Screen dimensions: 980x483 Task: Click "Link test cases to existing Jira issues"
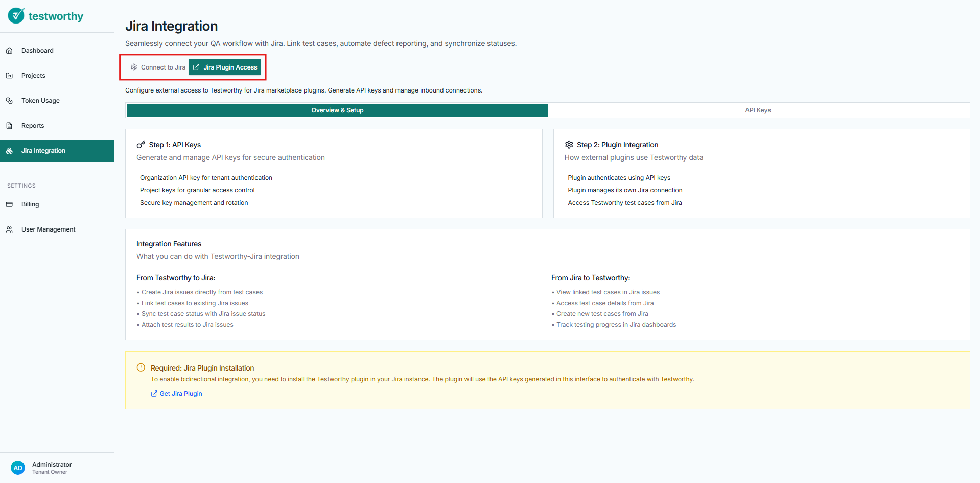195,303
